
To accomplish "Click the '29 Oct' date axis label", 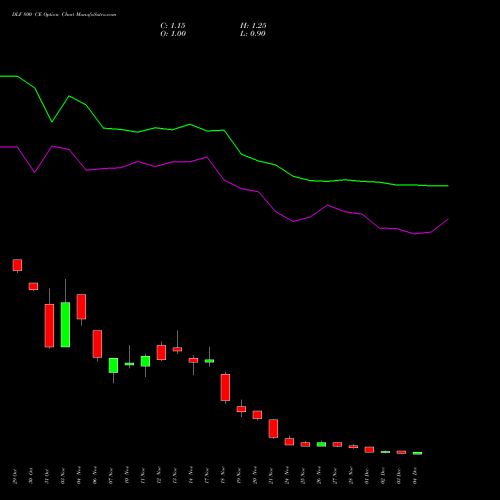I will click(x=15, y=476).
